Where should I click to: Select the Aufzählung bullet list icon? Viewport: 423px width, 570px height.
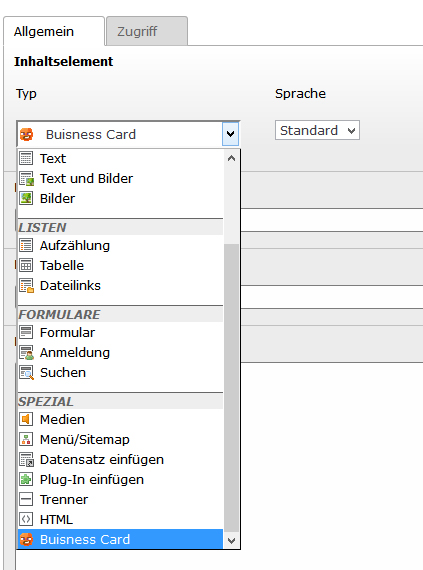pyautogui.click(x=26, y=245)
